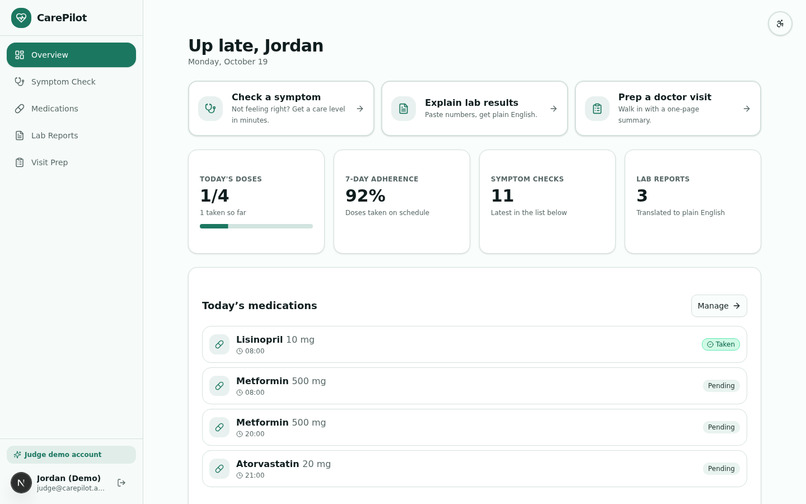Open the Check a symptom card

[x=281, y=109]
